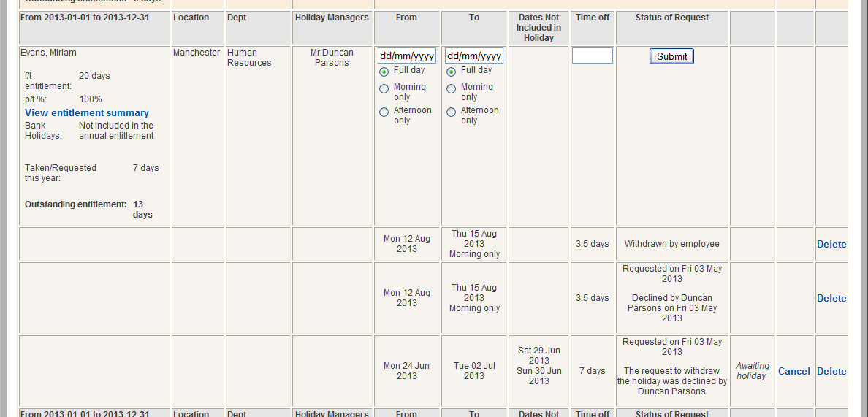The height and width of the screenshot is (417, 868).
Task: Delete the request declined by Duncan Parsons
Action: [x=831, y=298]
